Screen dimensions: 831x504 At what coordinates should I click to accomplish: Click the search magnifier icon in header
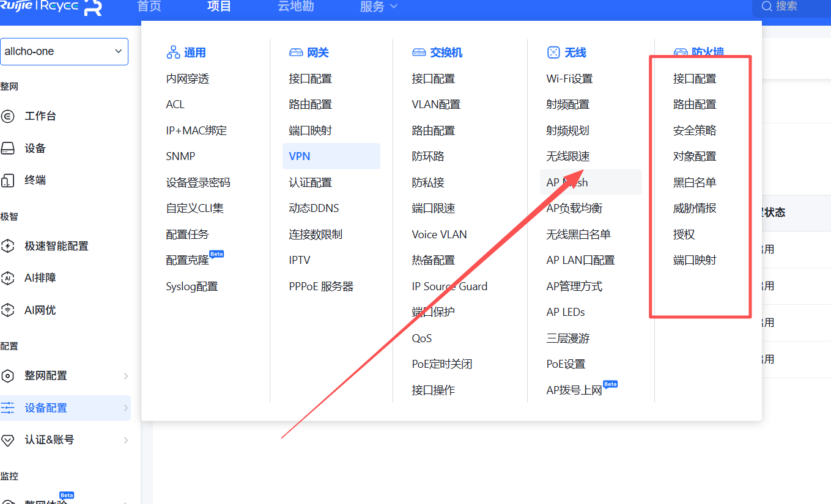pos(767,7)
